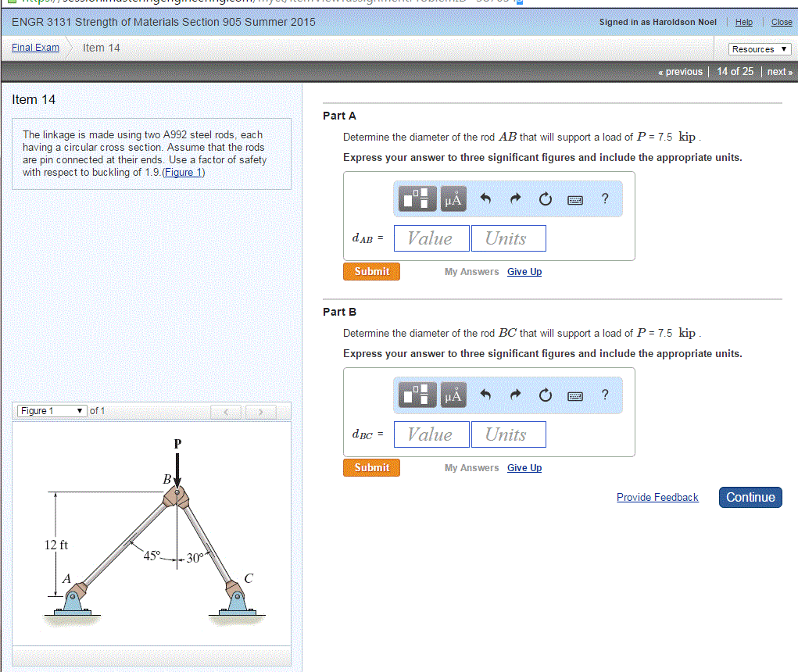Open the equation templates icon in Part A
798x672 pixels.
[417, 198]
